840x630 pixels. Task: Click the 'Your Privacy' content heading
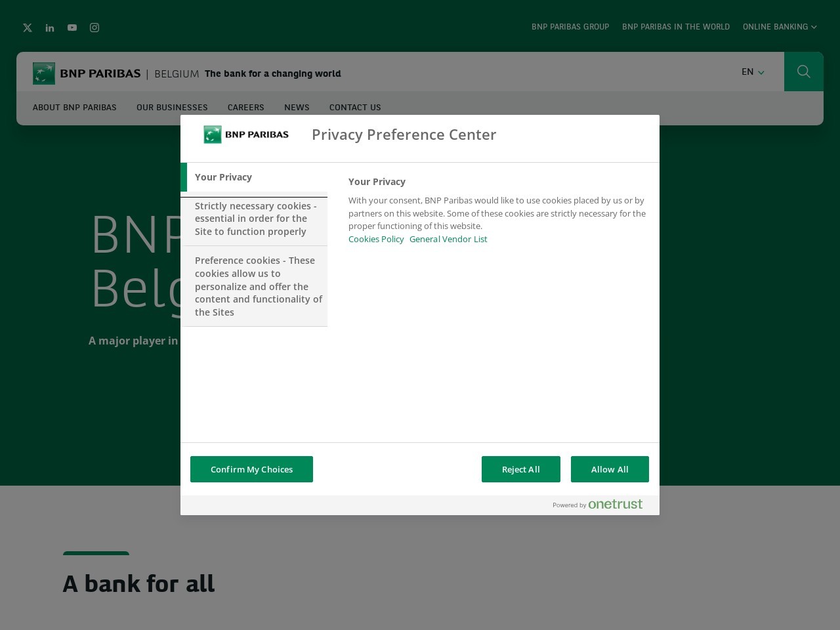coord(377,182)
